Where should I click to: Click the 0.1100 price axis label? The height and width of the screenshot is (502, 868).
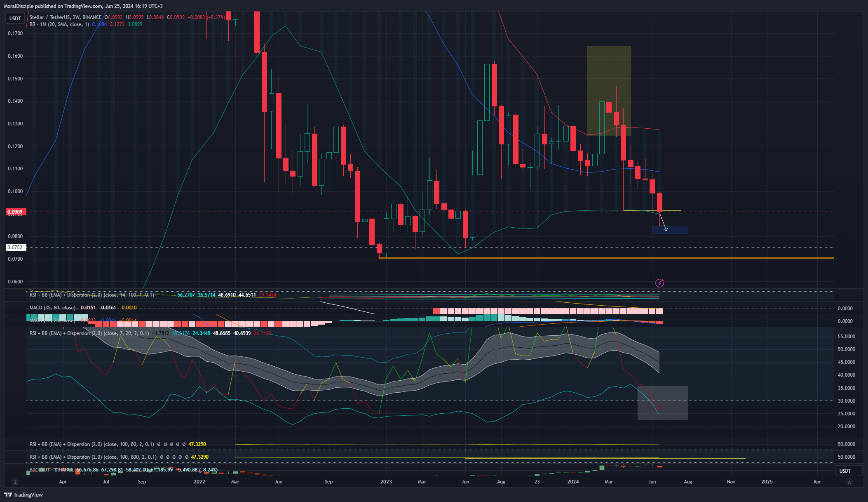[x=15, y=169]
